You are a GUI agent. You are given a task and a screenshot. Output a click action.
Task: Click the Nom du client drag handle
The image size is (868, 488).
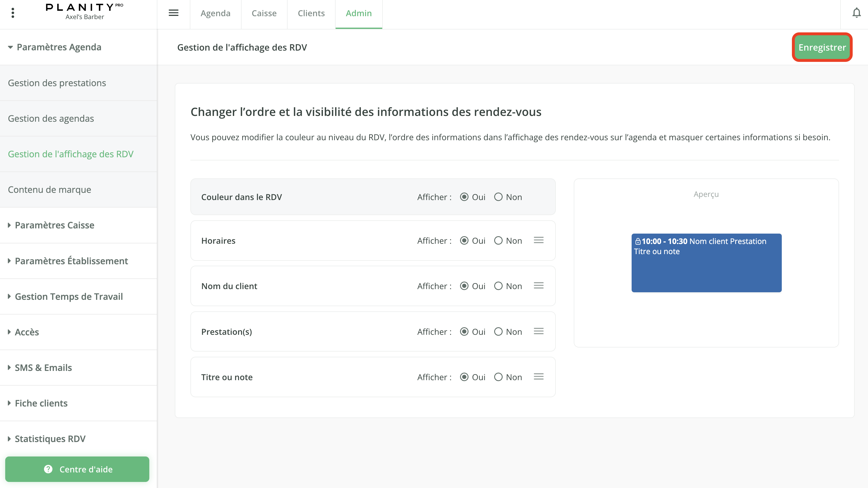click(x=538, y=286)
